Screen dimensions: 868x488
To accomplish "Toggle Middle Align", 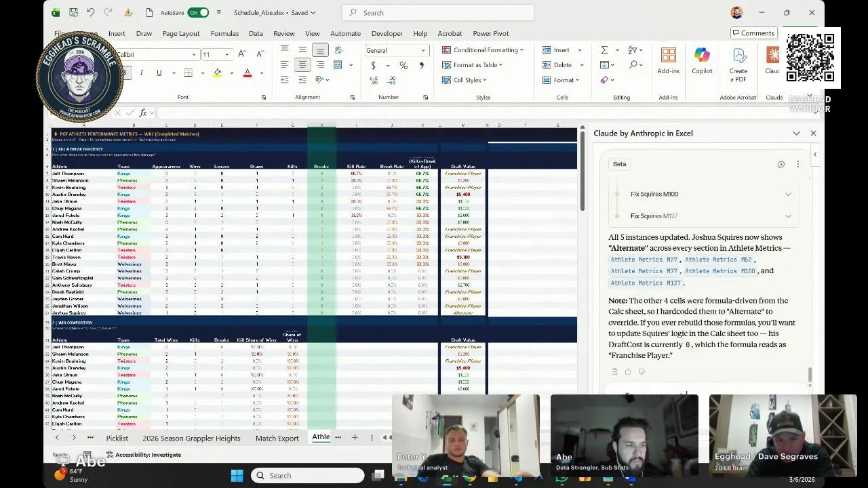I will 302,49.
